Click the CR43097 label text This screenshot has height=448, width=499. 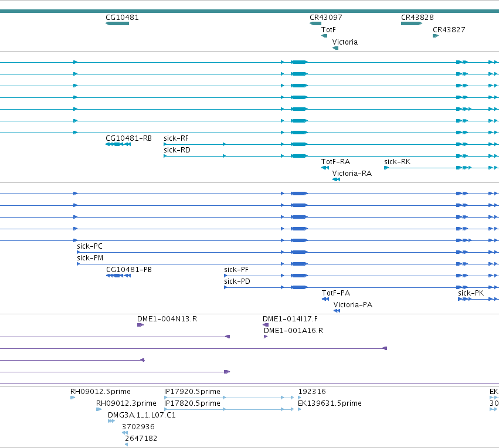coord(326,18)
